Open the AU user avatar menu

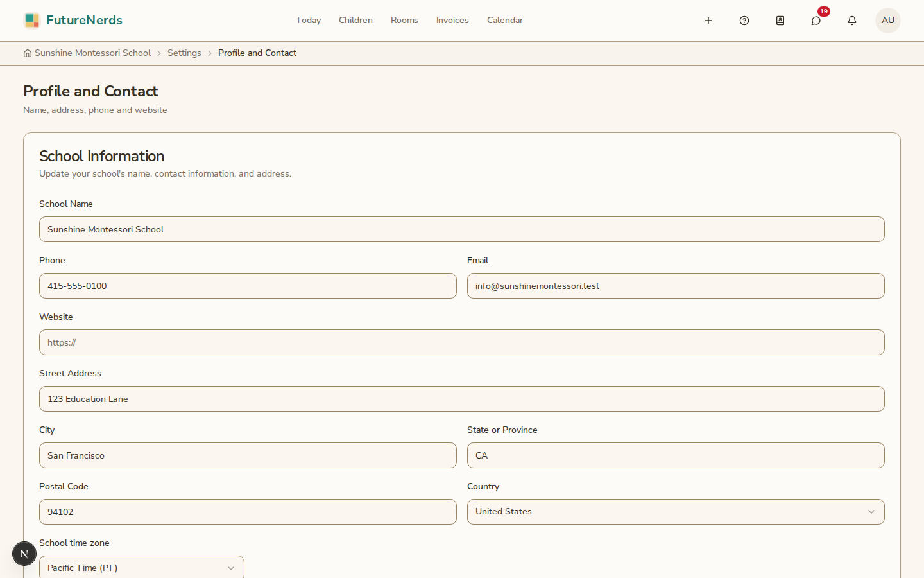tap(888, 21)
